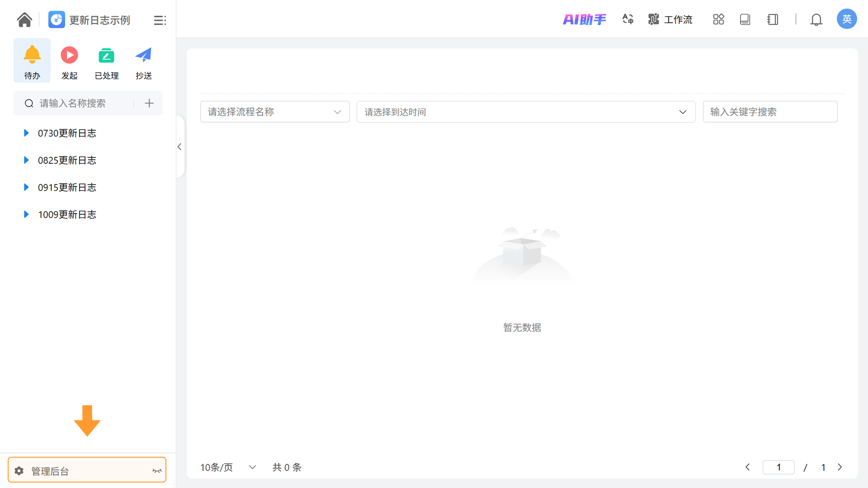Toggle the eye icon on 管理后台
The width and height of the screenshot is (868, 488).
pos(157,471)
